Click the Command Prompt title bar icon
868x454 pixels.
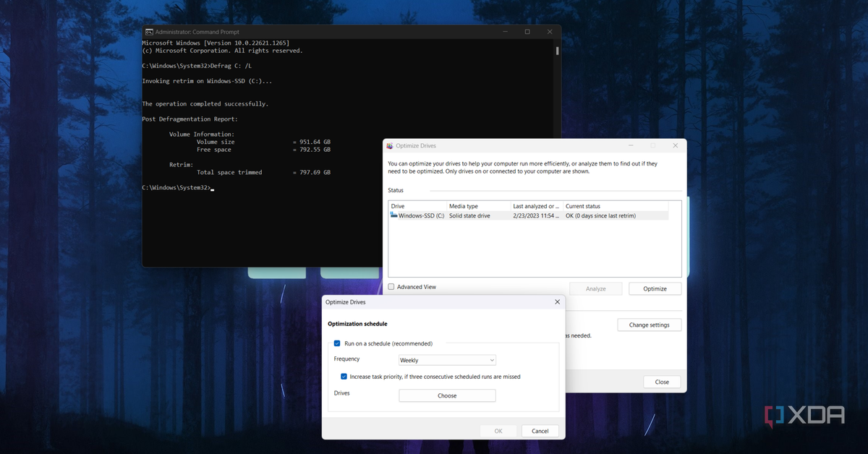pyautogui.click(x=148, y=32)
